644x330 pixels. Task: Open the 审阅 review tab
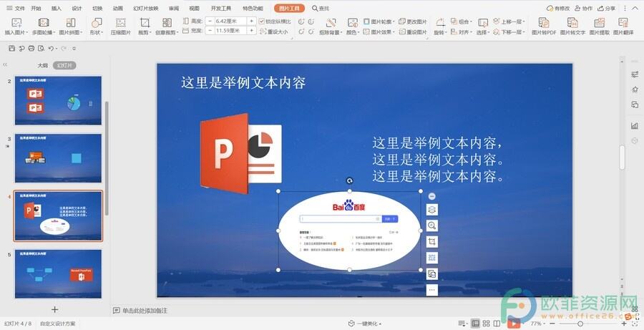tap(174, 8)
